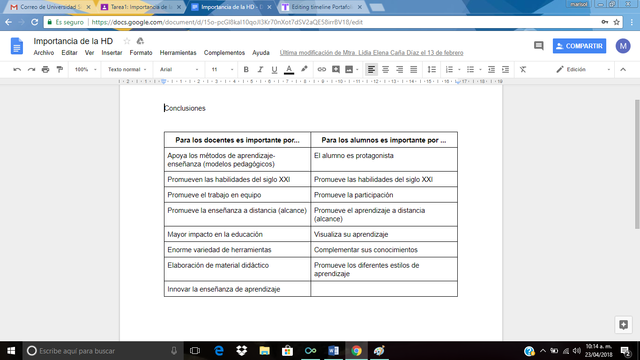Collapse the menus with chevron arrow

point(623,69)
